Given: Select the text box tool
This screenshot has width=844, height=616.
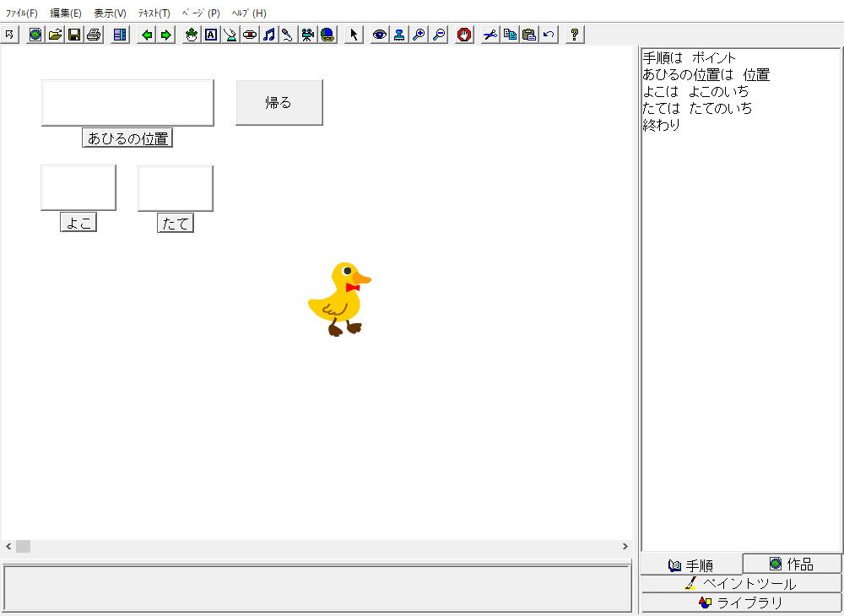Looking at the screenshot, I should [x=211, y=35].
